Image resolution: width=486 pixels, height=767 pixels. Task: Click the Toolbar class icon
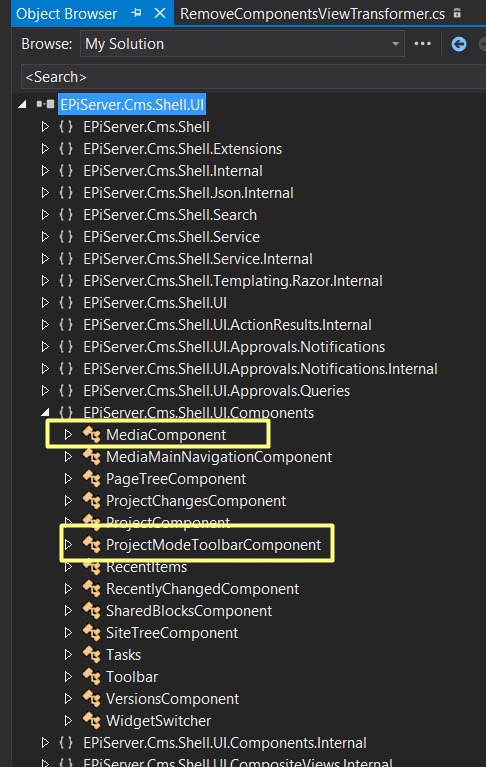coord(91,677)
